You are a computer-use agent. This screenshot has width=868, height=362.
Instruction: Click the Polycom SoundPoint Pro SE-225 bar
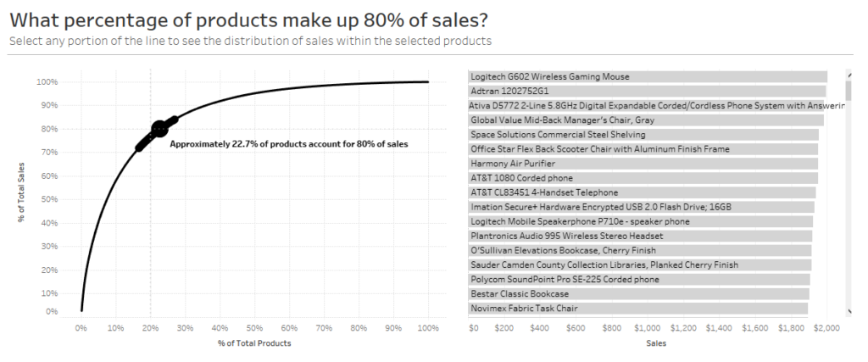point(639,279)
